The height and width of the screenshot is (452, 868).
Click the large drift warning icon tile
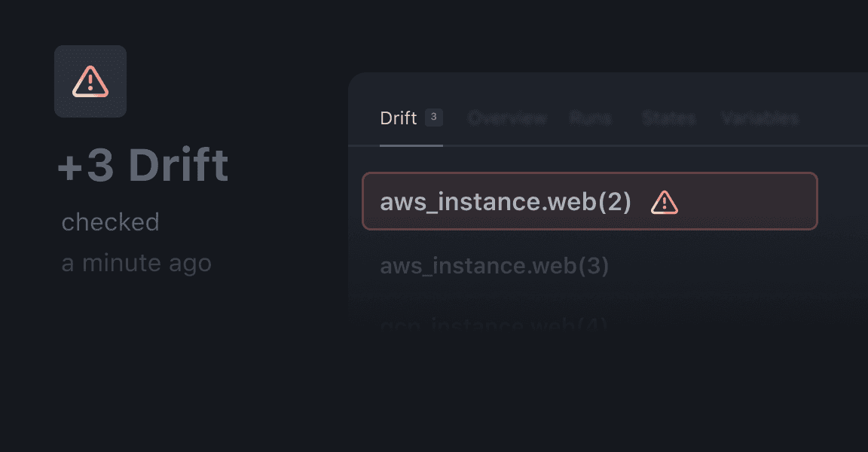point(90,81)
